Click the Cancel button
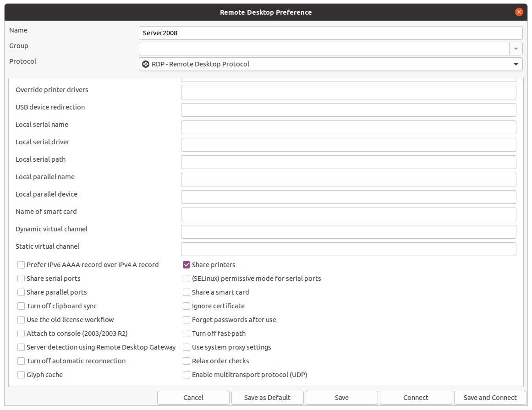 click(x=193, y=398)
